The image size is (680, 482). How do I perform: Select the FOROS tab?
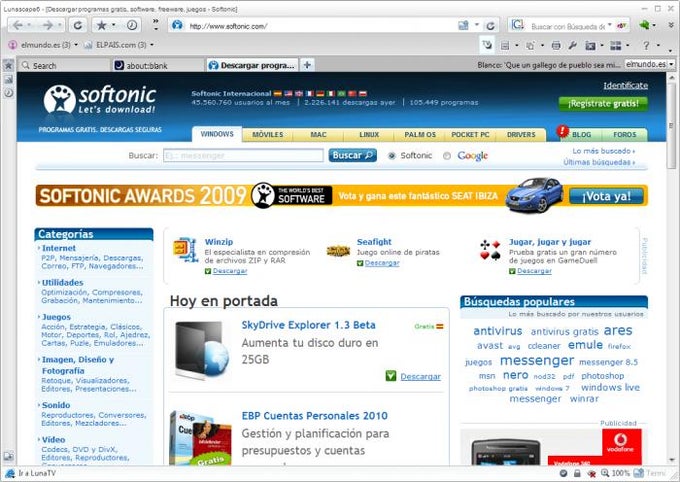click(x=624, y=134)
